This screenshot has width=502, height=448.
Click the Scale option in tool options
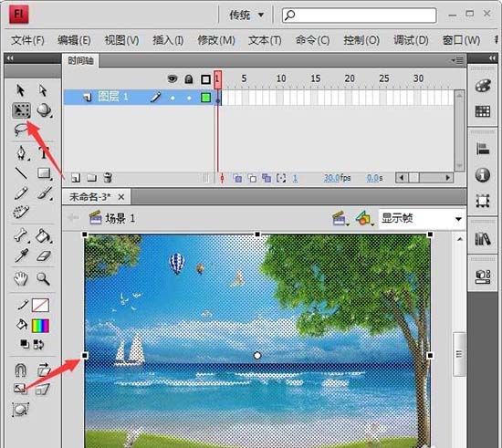coord(20,389)
